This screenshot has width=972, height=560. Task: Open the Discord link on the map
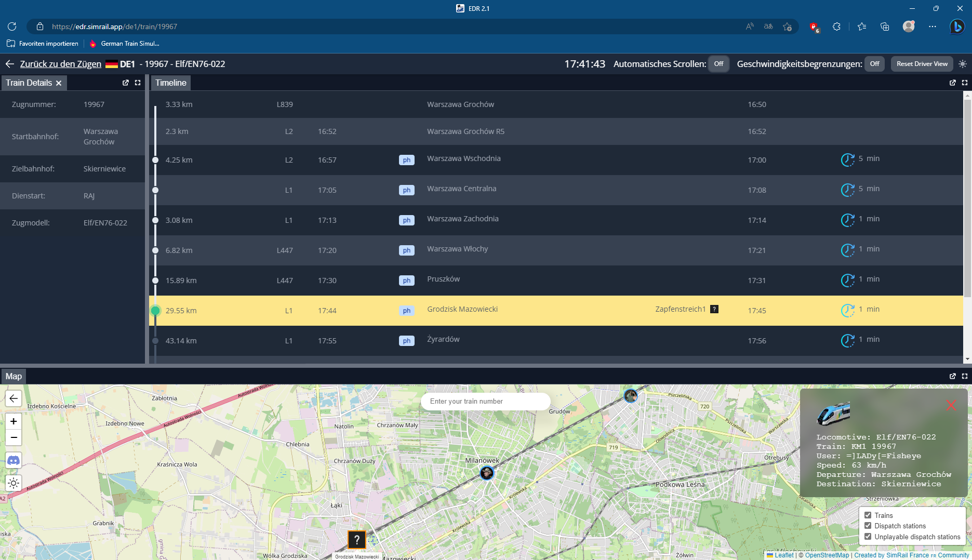(x=14, y=460)
